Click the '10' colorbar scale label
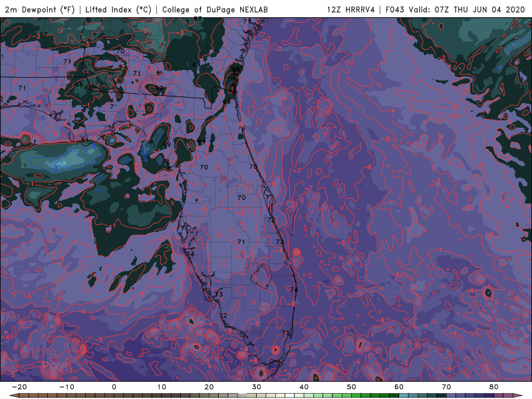Screen dimensions: 532x399 (x=162, y=387)
